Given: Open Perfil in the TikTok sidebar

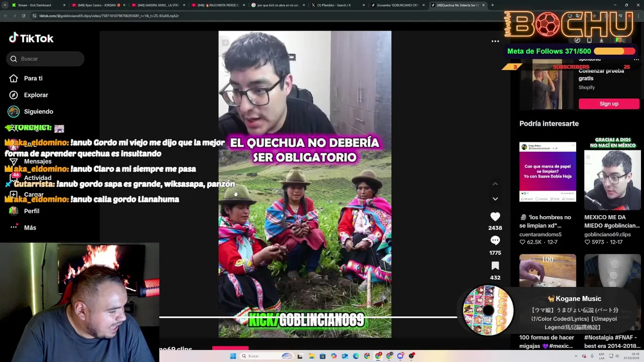Looking at the screenshot, I should [x=31, y=211].
